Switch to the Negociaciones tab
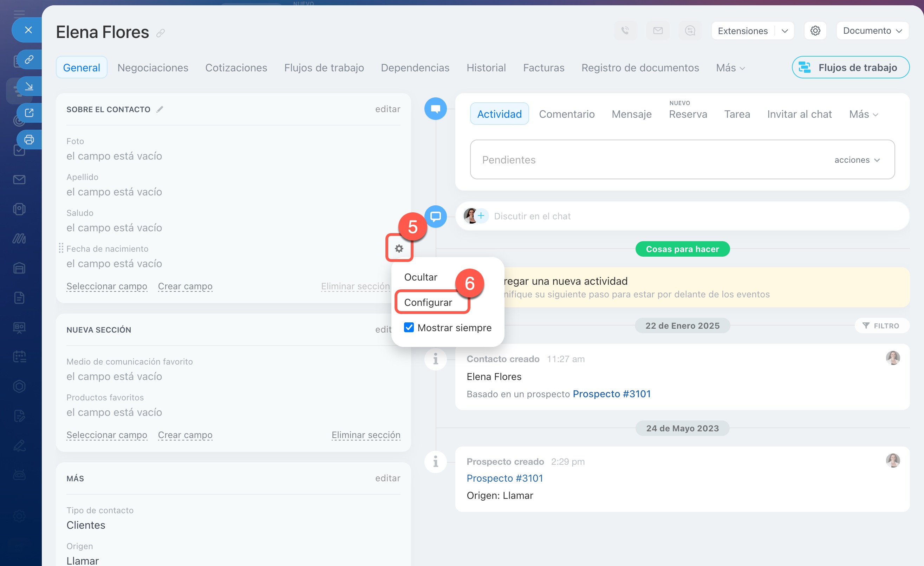Image resolution: width=924 pixels, height=566 pixels. click(x=152, y=68)
